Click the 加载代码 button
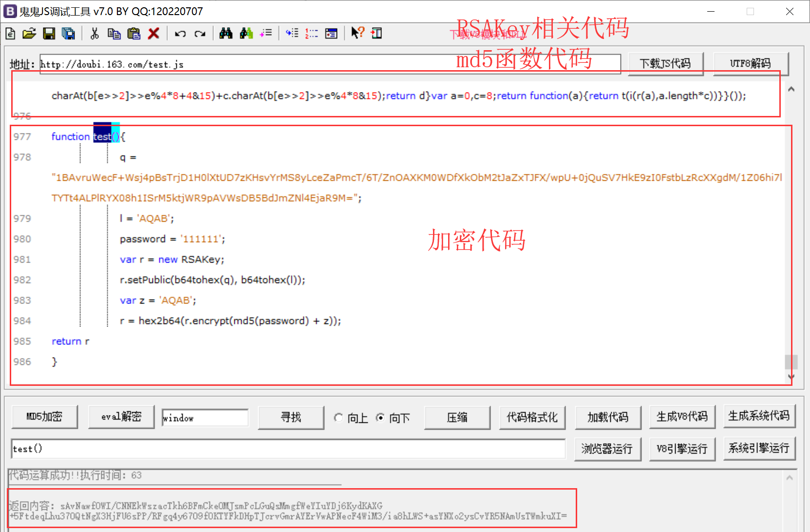This screenshot has height=532, width=810. (x=608, y=418)
